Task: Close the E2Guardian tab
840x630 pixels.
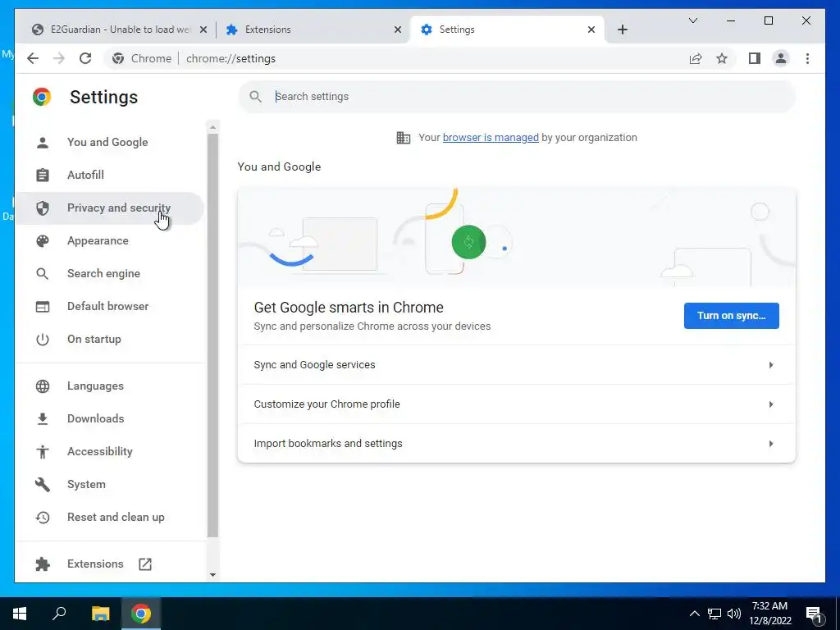Action: click(203, 30)
